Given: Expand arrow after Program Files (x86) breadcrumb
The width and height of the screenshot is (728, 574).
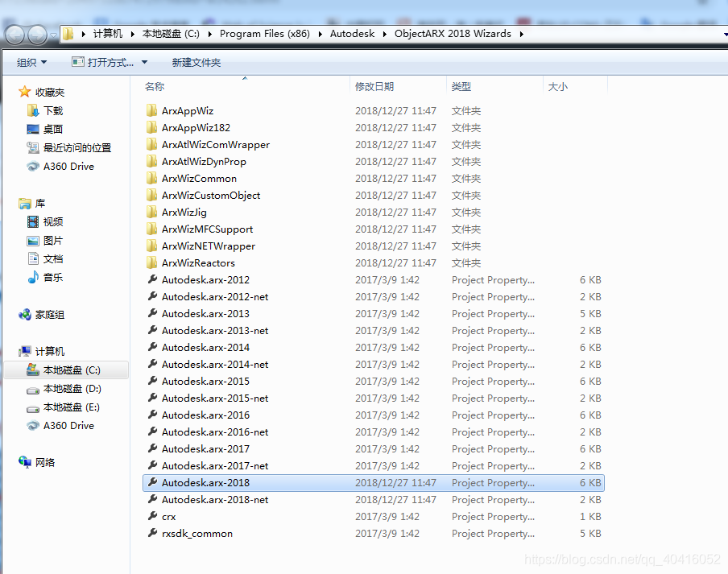Looking at the screenshot, I should [320, 34].
